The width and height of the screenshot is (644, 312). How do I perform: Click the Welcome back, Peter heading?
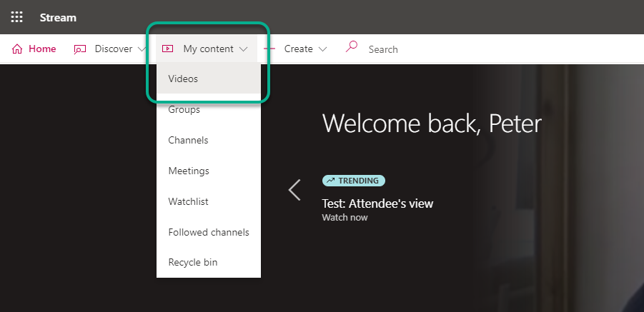[x=432, y=123]
